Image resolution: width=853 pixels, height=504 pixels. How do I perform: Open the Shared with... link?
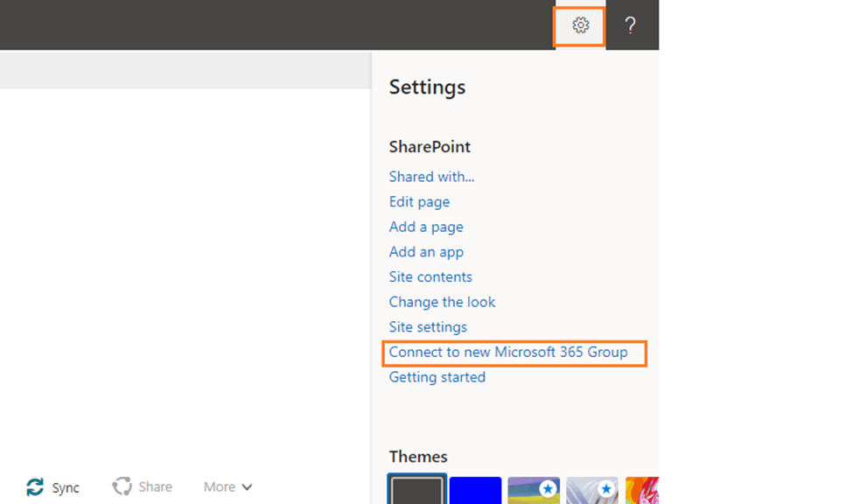point(431,177)
